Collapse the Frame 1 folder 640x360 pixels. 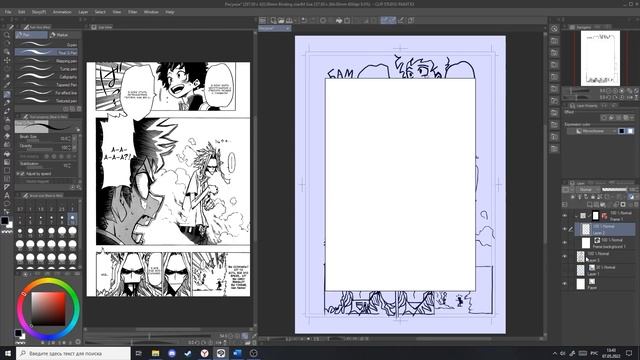point(576,216)
